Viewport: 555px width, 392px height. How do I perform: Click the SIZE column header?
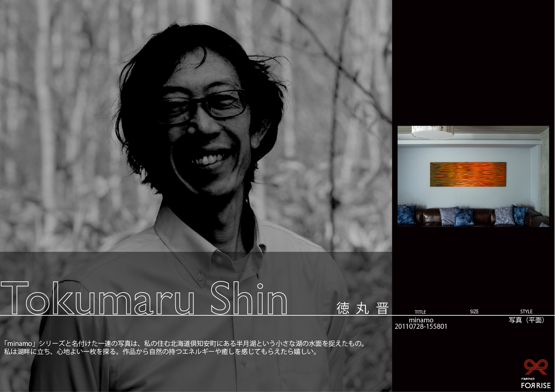[x=474, y=312]
